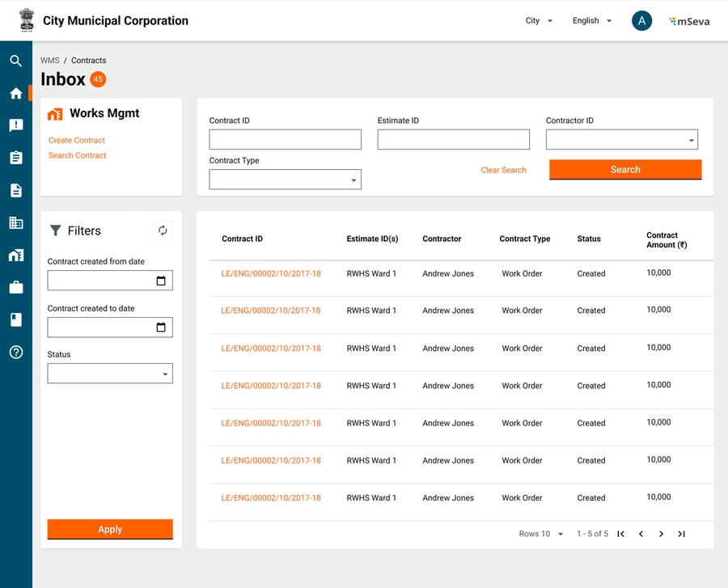
Task: Click the search icon in left sidebar
Action: (15, 61)
